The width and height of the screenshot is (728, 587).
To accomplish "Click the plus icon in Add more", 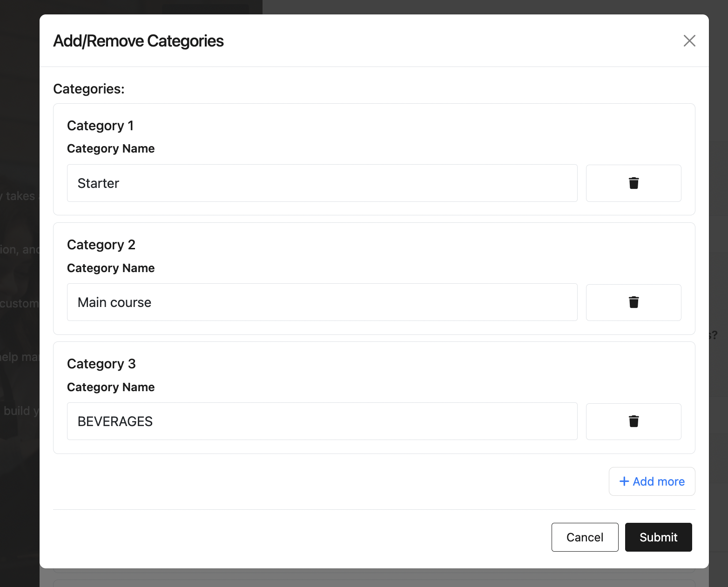I will coord(624,481).
